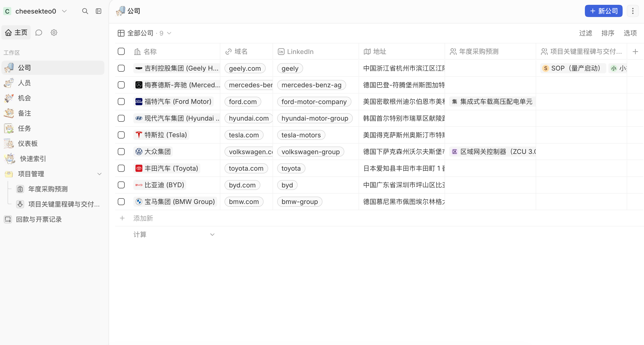Open the hyundai-motor-group LinkedIn link
The height and width of the screenshot is (345, 644).
click(315, 118)
